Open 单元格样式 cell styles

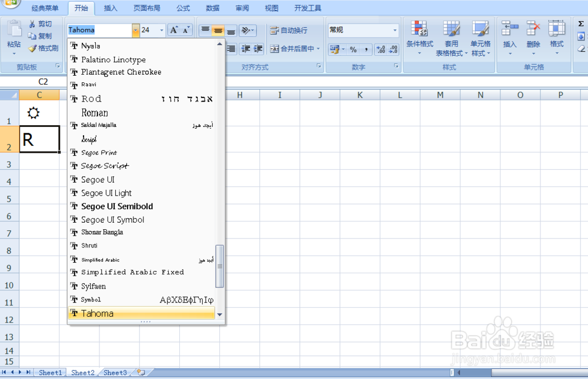point(480,38)
